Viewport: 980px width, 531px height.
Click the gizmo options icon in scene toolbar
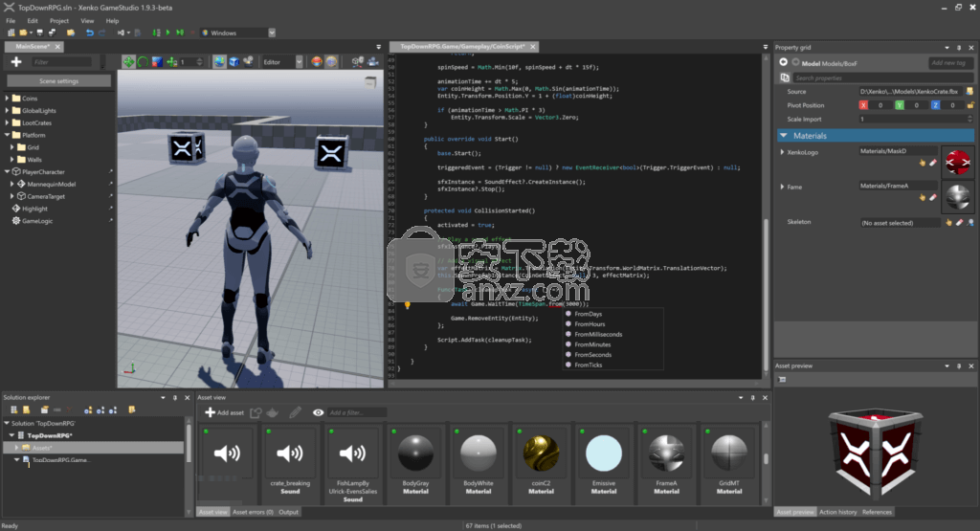358,61
